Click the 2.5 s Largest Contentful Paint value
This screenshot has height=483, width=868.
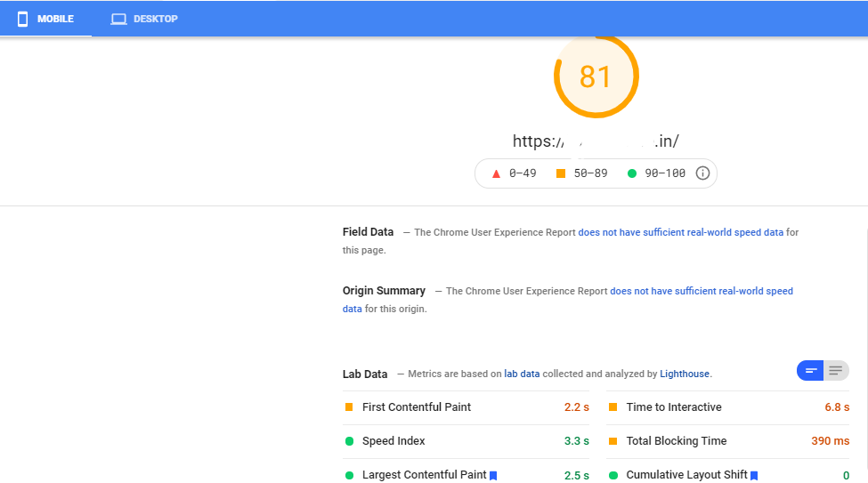point(576,475)
